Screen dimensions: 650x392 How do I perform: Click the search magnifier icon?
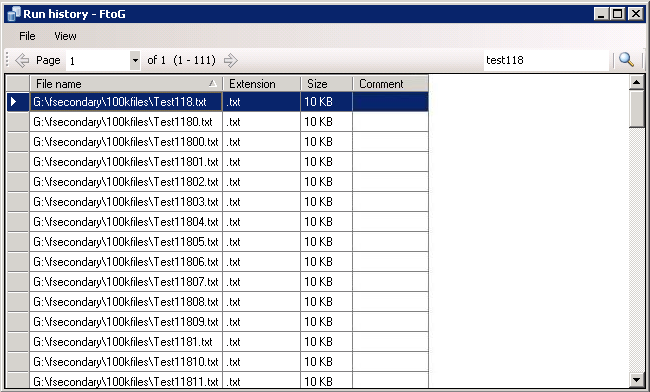626,60
